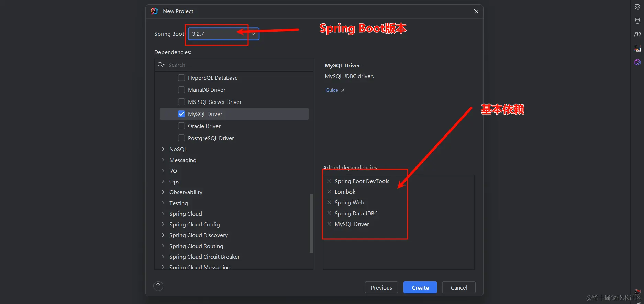Screen dimensions: 644x304
Task: Expand the I/O category
Action: point(163,171)
